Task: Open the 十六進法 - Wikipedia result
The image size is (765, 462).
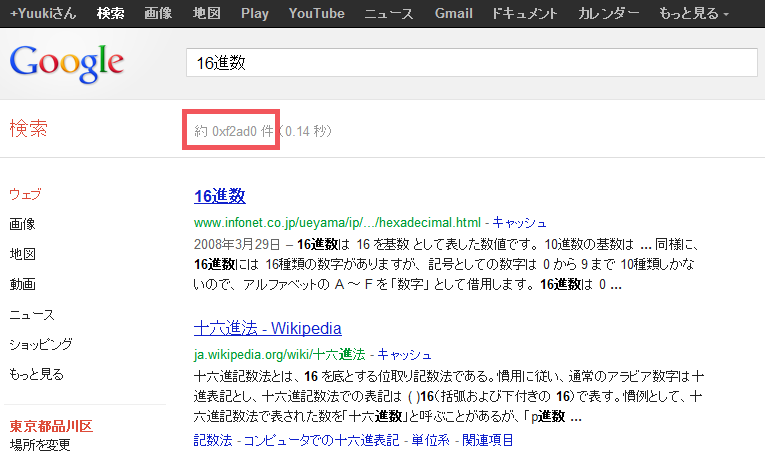Action: tap(267, 328)
